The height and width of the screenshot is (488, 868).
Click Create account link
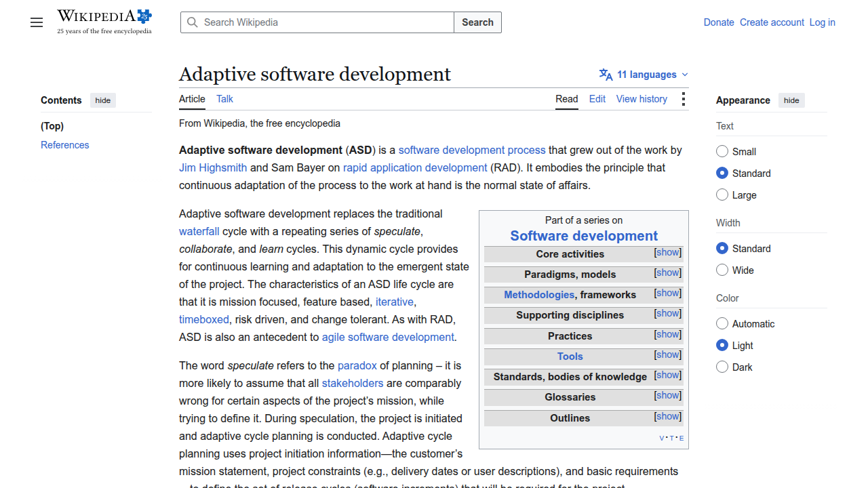click(772, 22)
